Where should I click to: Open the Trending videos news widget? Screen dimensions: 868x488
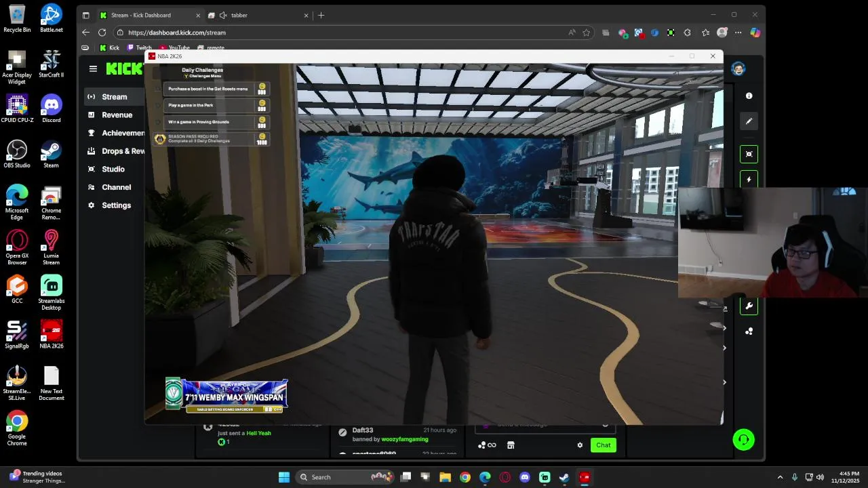click(x=37, y=477)
